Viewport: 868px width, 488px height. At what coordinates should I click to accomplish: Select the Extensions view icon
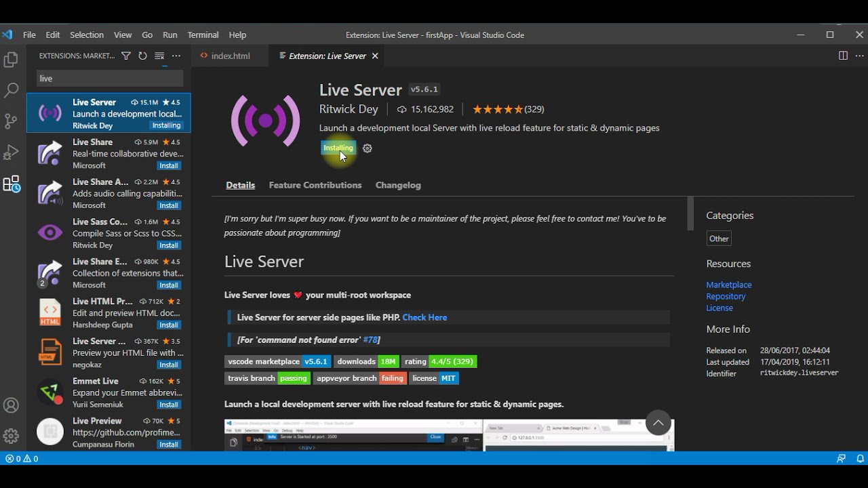click(12, 184)
